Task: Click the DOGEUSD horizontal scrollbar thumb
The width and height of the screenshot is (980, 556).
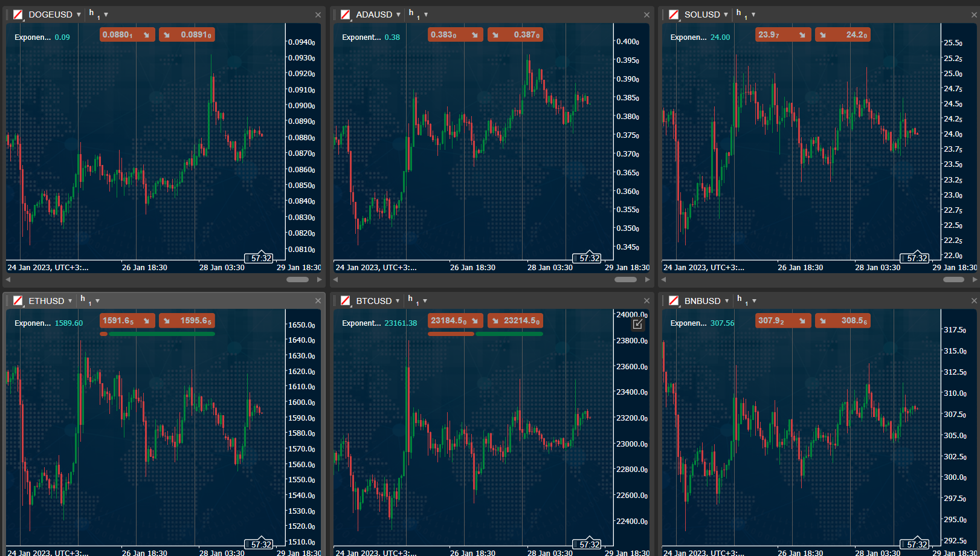Action: pos(297,280)
